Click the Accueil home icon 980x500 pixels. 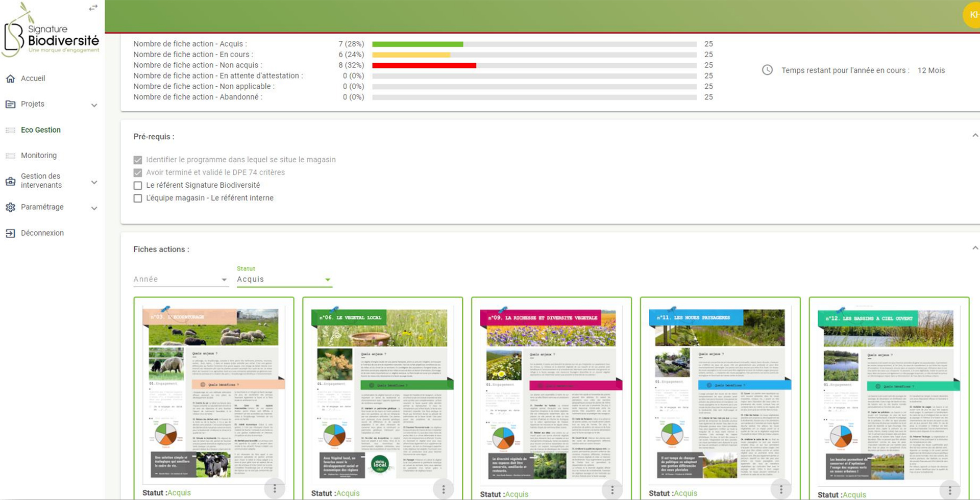10,79
